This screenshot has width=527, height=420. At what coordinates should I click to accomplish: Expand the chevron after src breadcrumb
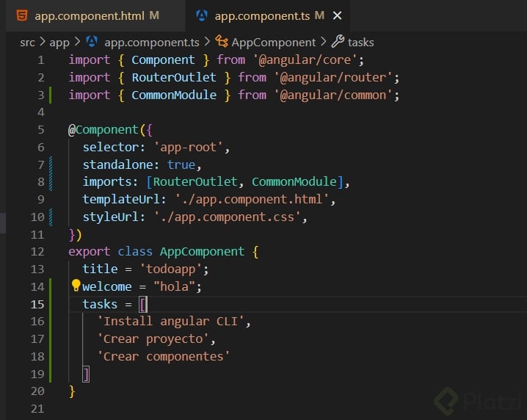(x=43, y=42)
